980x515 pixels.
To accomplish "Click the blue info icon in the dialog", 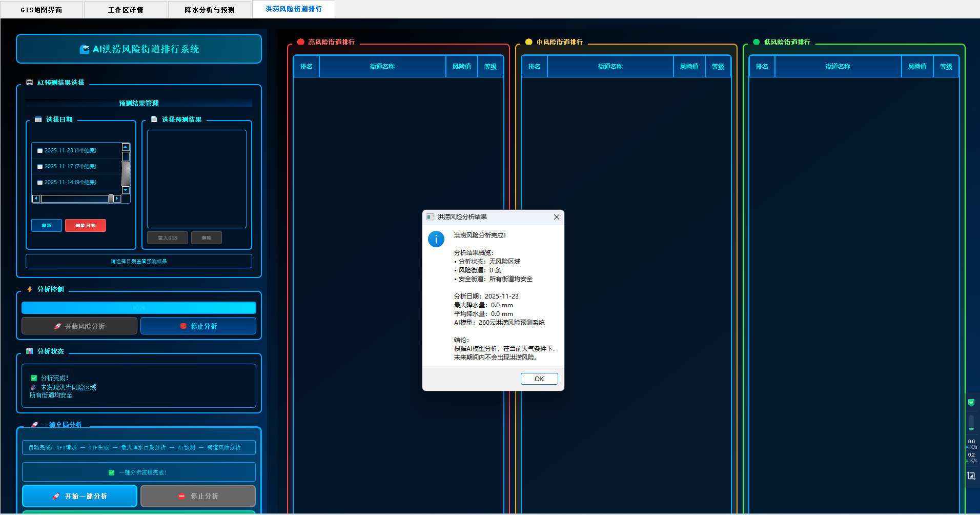I will pos(436,239).
